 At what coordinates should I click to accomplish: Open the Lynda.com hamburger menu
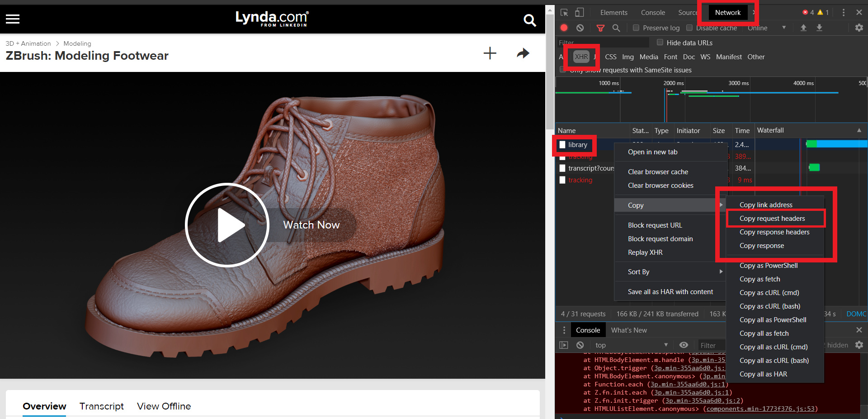[13, 19]
